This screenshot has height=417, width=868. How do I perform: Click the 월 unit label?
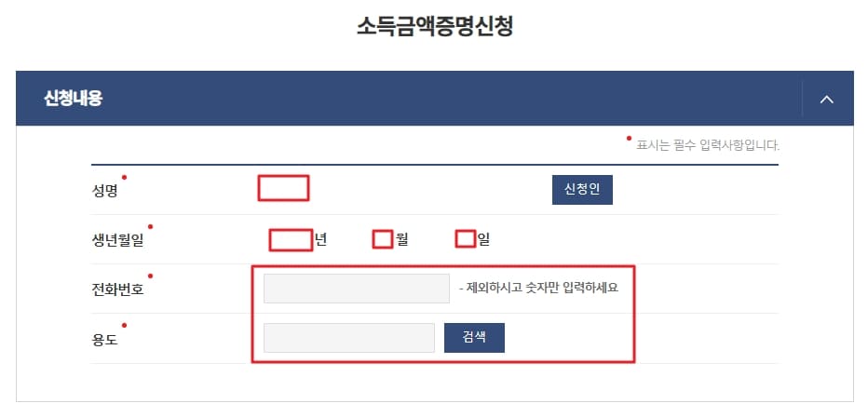pos(402,239)
